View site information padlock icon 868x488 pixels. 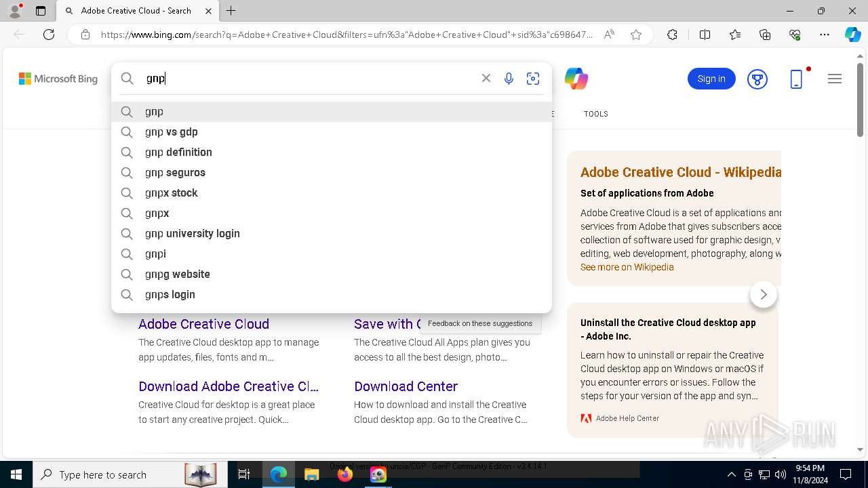[85, 35]
